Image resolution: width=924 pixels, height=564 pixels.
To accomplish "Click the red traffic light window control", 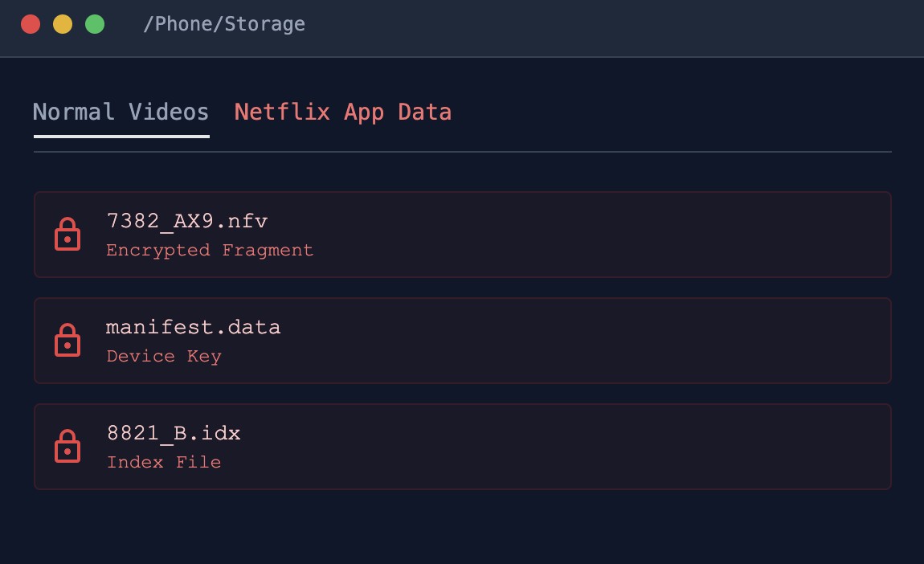I will click(31, 24).
